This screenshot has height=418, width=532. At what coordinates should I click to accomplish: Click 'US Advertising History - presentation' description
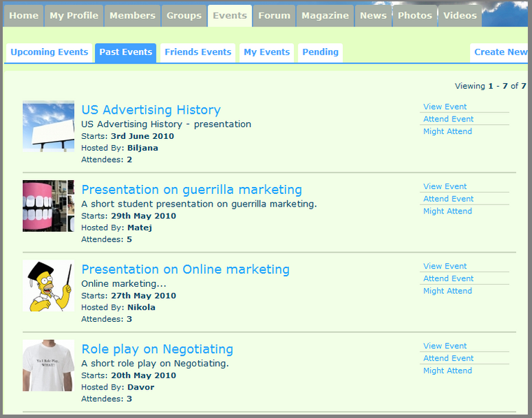166,124
